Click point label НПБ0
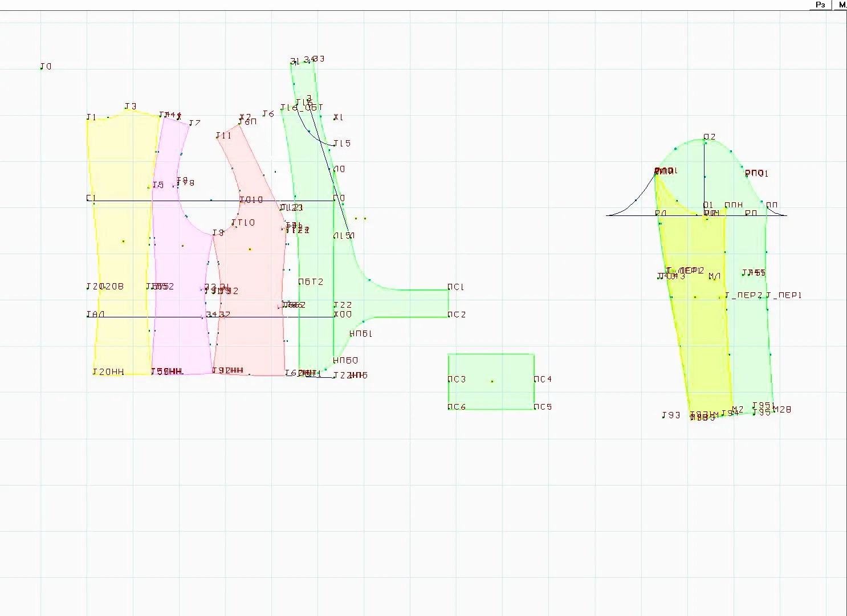 (x=345, y=361)
